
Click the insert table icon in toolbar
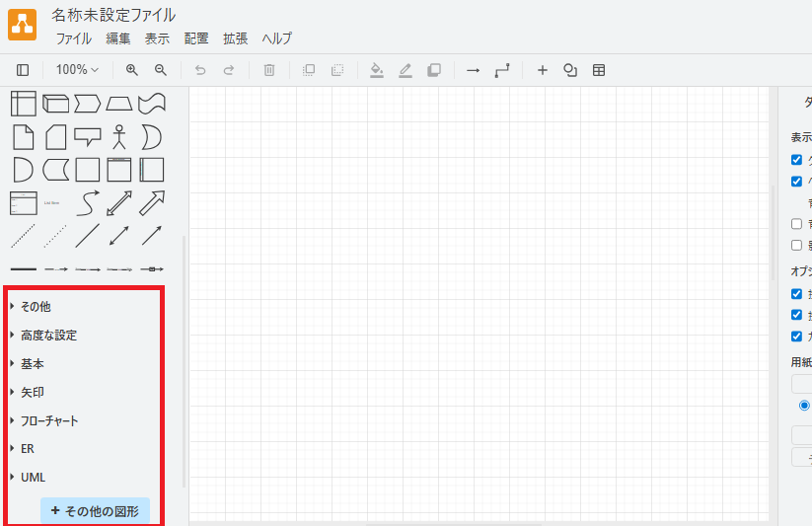tap(599, 70)
